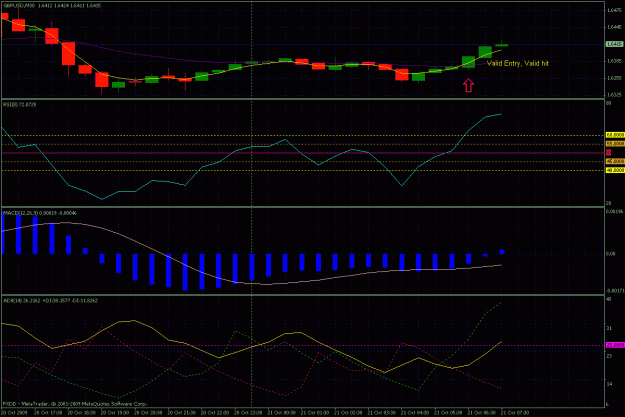Screen dimensions: 625x417
Task: Click the '20 Oct 22:00' time axis label
Action: pyautogui.click(x=214, y=413)
